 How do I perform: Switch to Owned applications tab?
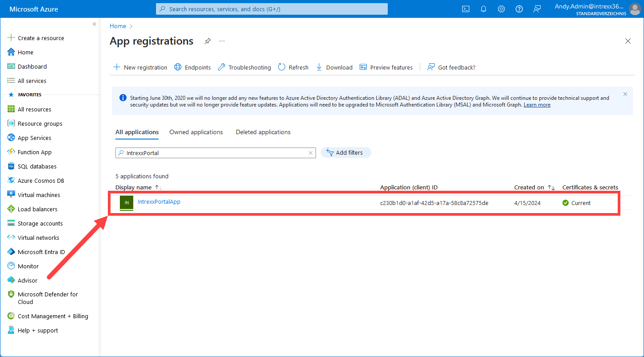(196, 132)
